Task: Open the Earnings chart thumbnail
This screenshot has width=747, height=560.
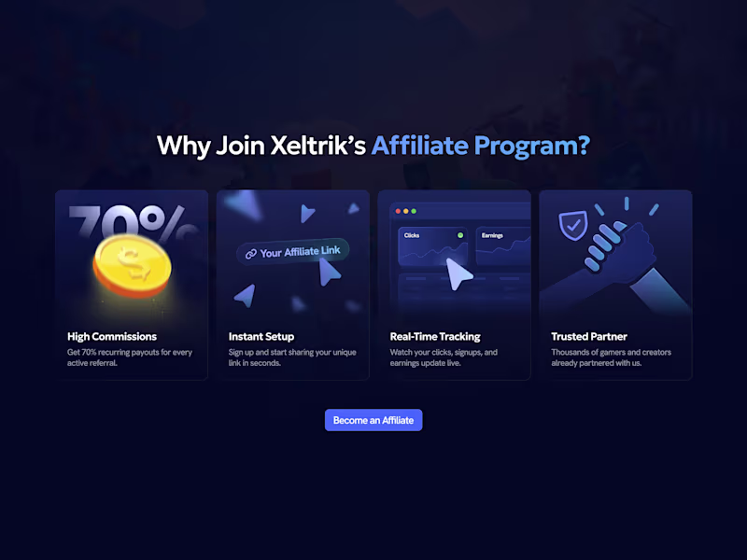Action: point(503,246)
